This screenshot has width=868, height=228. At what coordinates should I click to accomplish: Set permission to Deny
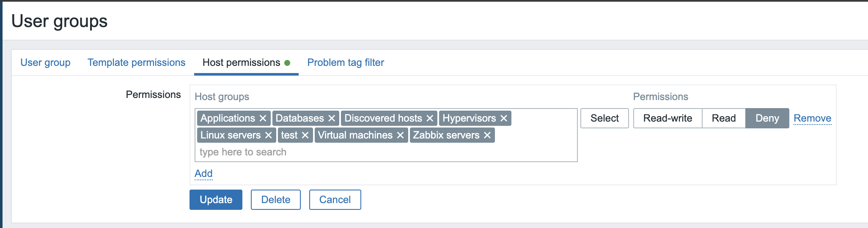pyautogui.click(x=767, y=118)
